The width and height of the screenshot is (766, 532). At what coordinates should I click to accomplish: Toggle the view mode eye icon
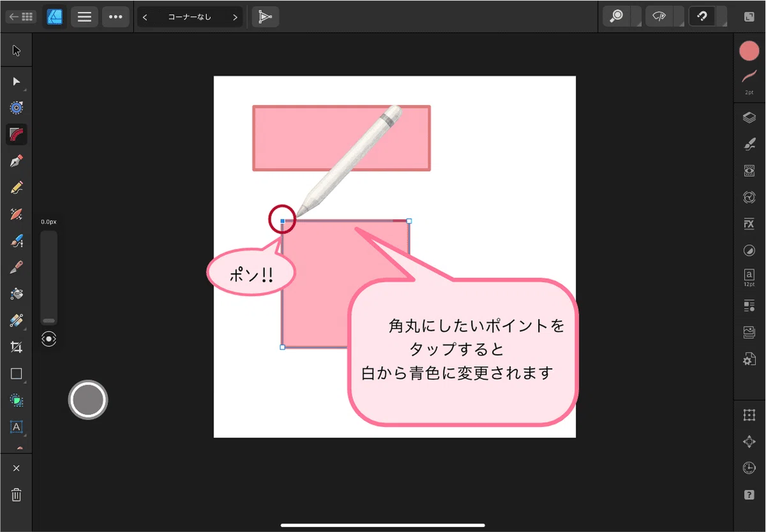[659, 17]
